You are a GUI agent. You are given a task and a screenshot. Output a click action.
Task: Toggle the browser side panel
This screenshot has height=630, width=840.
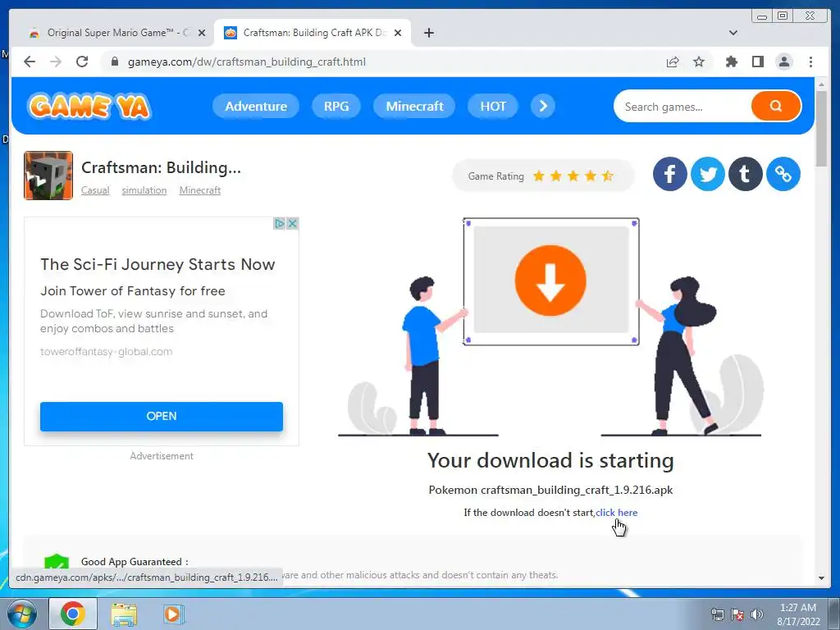click(x=757, y=62)
